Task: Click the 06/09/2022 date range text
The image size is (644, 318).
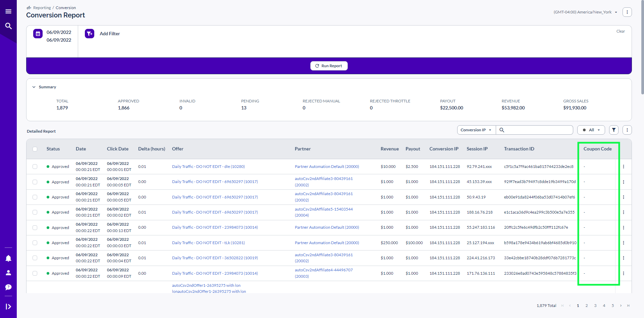Action: pos(59,36)
